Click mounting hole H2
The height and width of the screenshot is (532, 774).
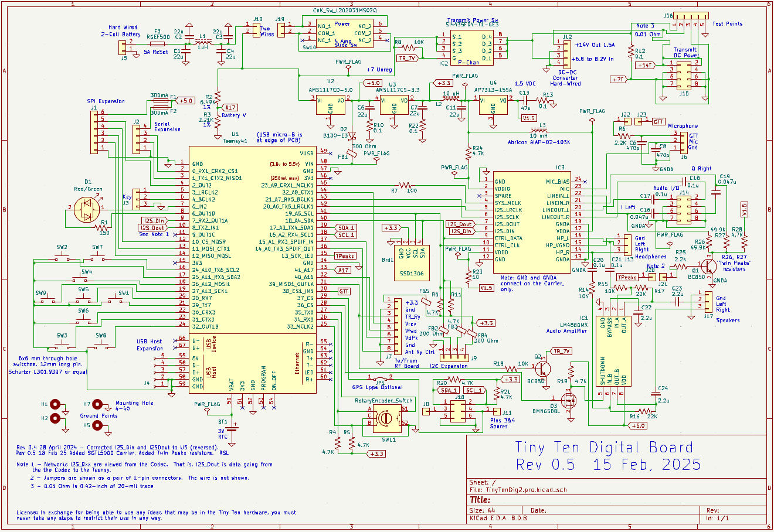56,418
